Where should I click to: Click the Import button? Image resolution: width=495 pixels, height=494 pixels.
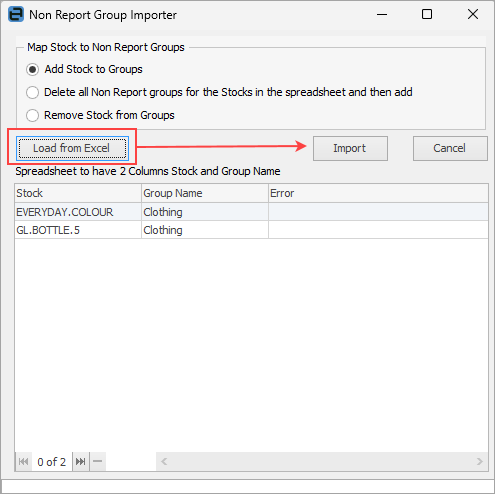(350, 148)
